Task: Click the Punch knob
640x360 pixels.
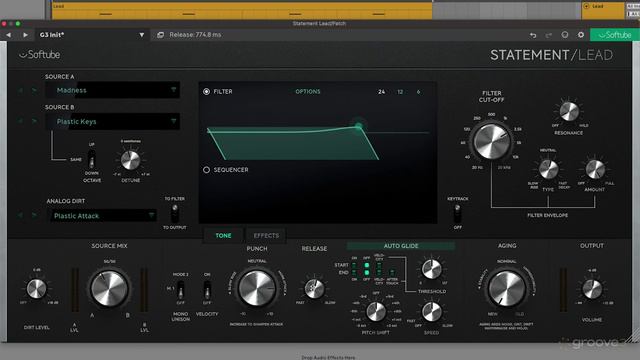Action: pos(257,288)
